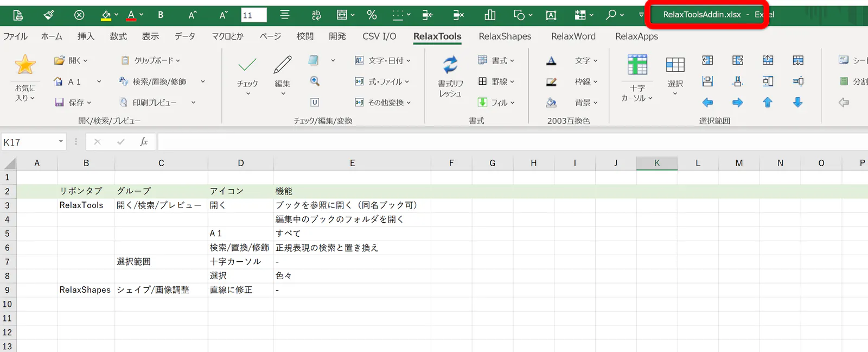This screenshot has width=868, height=352.
Task: Click the green checkmark チェック icon
Action: click(x=247, y=65)
